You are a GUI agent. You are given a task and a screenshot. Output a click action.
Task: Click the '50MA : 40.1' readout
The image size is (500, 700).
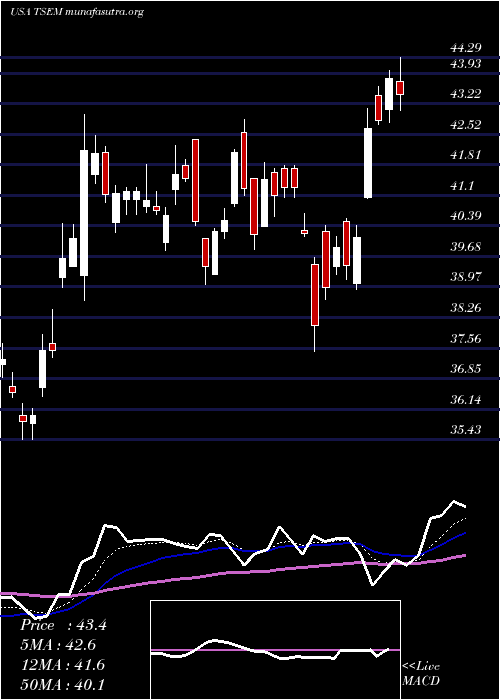pyautogui.click(x=62, y=684)
